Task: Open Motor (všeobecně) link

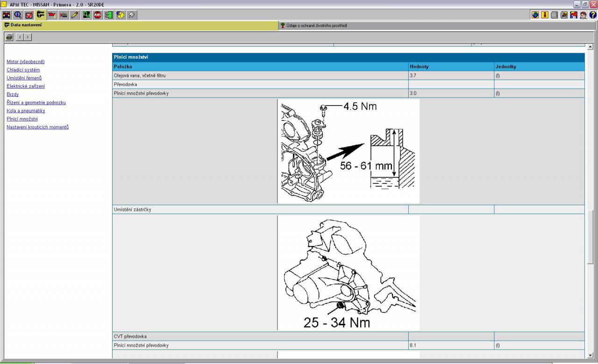Action: tap(26, 62)
